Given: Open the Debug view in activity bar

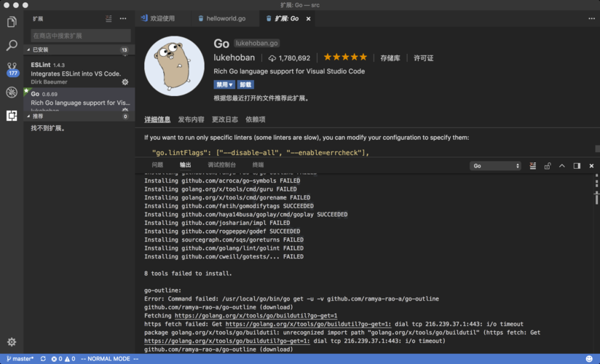Looking at the screenshot, I should coord(12,92).
